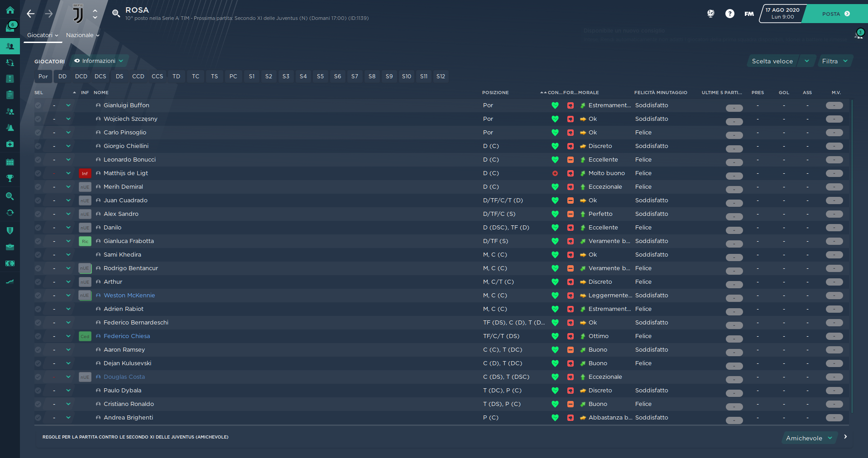Open the Informazioni view dropdown
The height and width of the screenshot is (458, 868).
pyautogui.click(x=99, y=61)
